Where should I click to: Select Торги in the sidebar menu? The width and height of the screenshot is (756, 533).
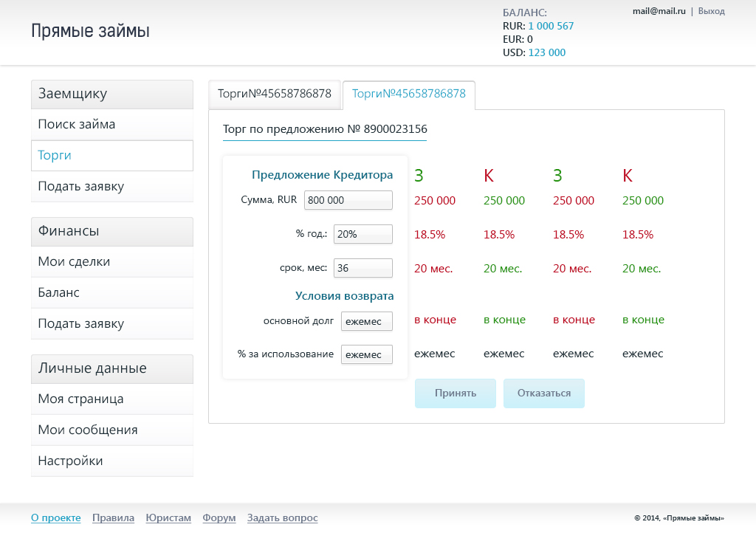pyautogui.click(x=112, y=155)
